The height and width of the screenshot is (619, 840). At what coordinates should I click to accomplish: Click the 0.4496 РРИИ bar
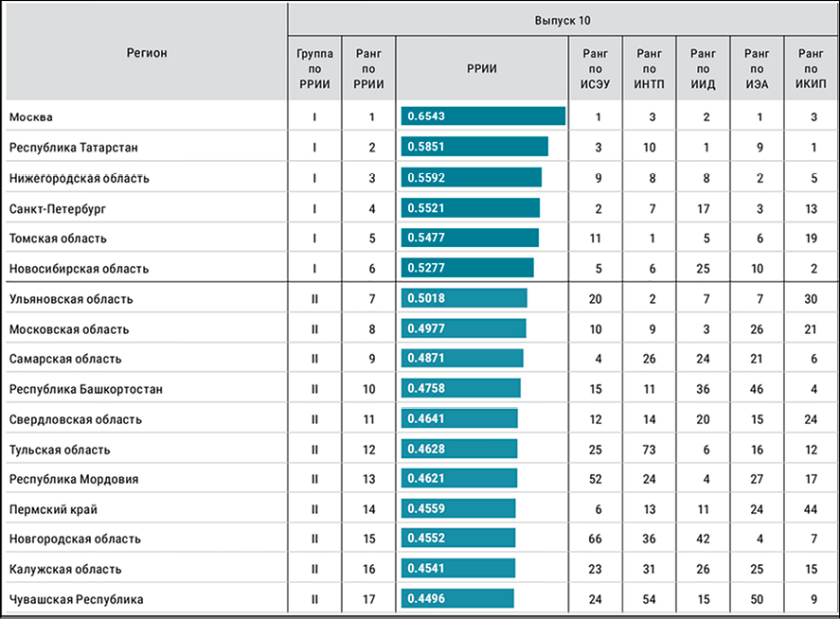pyautogui.click(x=456, y=599)
